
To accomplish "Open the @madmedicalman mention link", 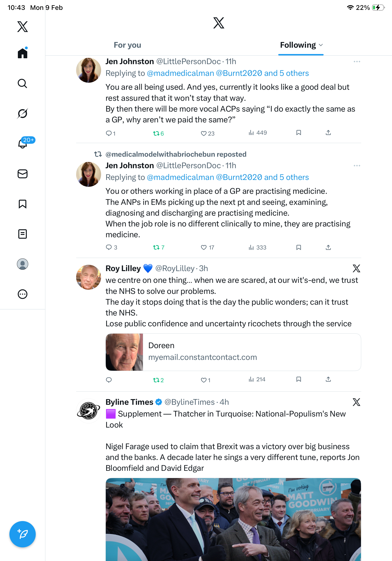I will 180,73.
